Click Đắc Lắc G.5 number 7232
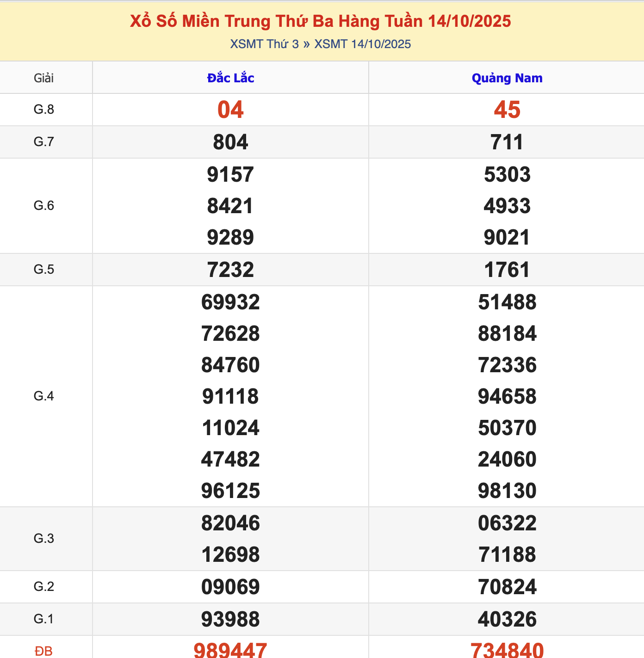 click(230, 270)
